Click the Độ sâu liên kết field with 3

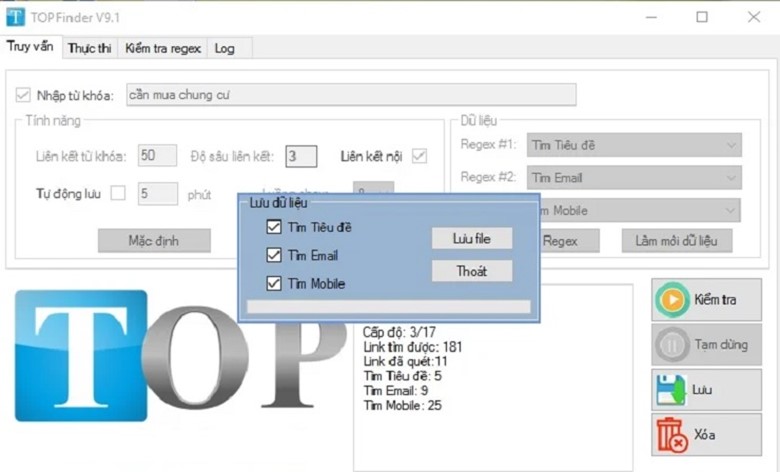pos(301,156)
